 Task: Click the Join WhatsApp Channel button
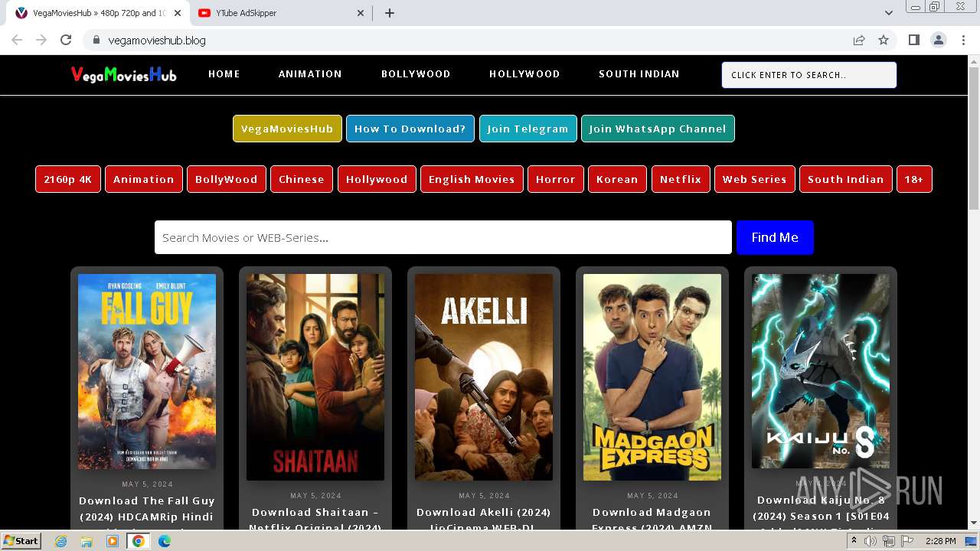(658, 129)
